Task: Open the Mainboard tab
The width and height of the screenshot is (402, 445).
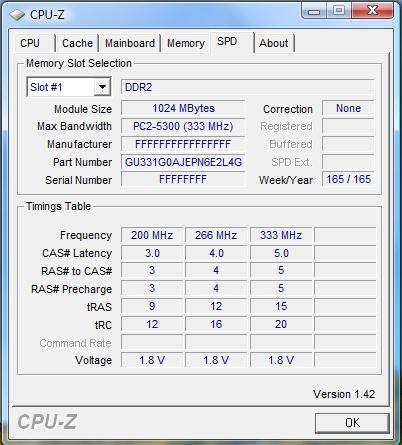Action: click(130, 43)
